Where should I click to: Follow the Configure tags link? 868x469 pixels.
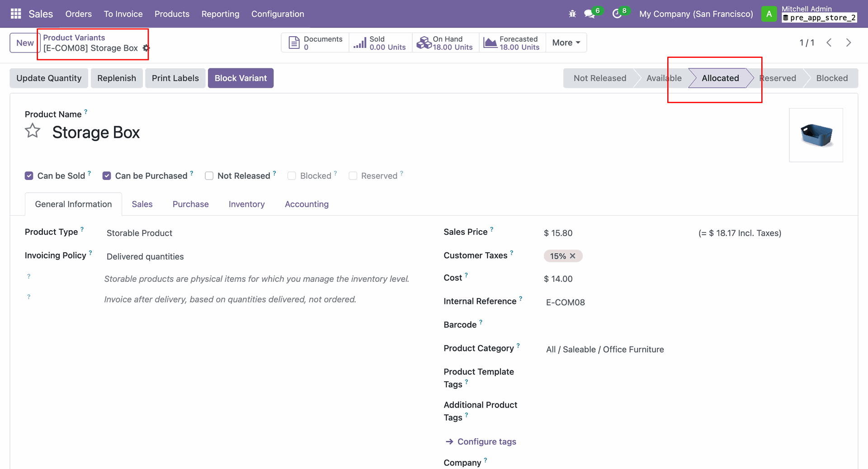point(486,441)
